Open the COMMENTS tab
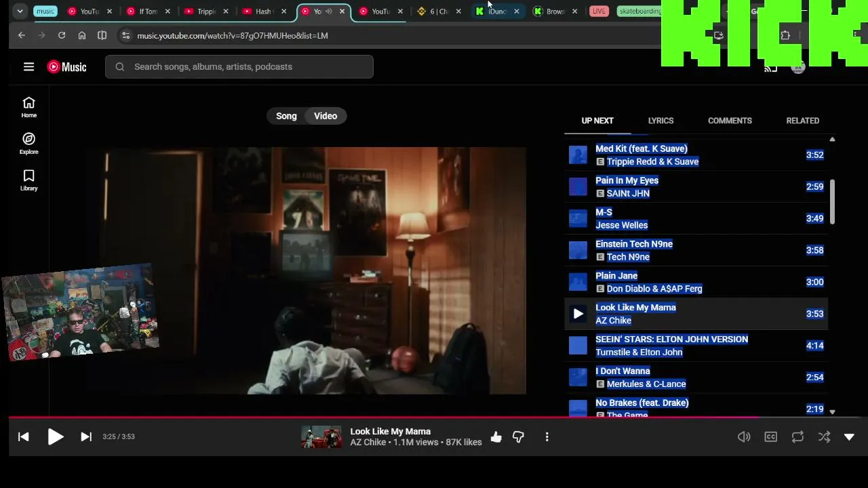 [730, 121]
